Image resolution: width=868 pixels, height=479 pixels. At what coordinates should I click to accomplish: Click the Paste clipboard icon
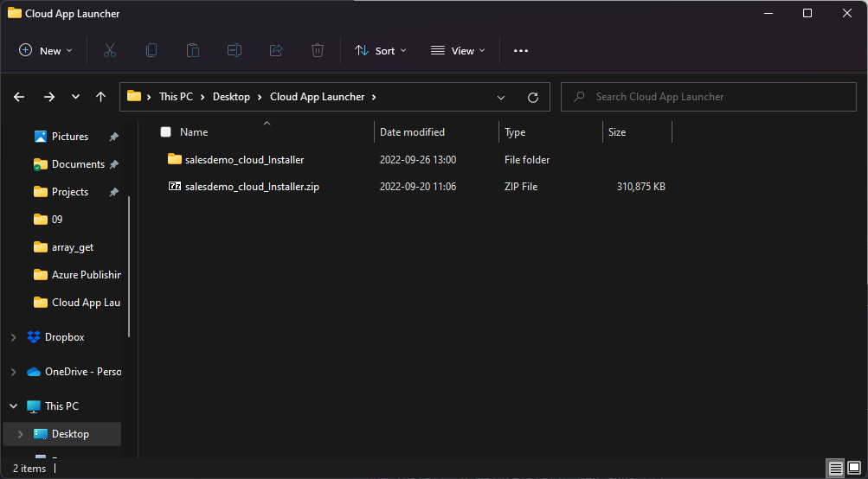click(x=193, y=50)
